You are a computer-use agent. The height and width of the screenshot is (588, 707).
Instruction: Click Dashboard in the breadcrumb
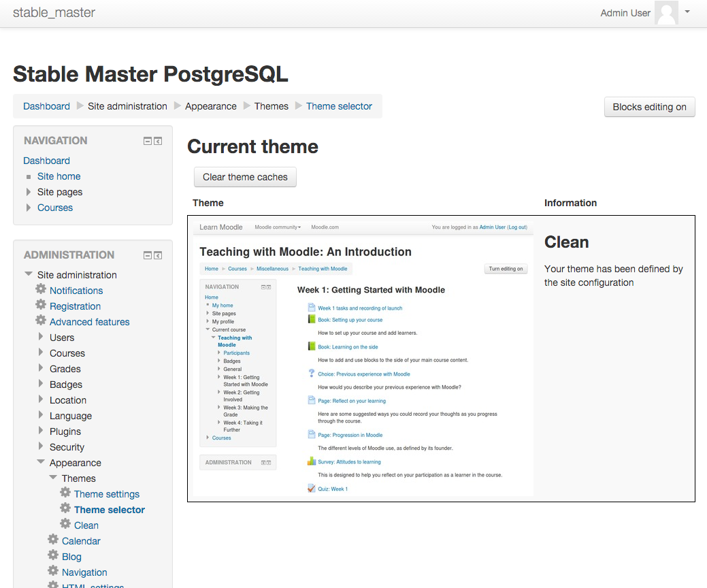(x=46, y=106)
